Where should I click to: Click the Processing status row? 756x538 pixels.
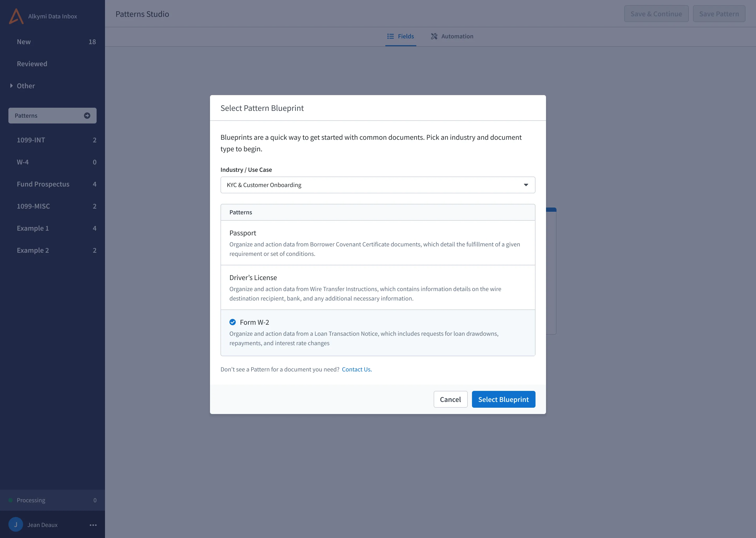click(x=52, y=500)
